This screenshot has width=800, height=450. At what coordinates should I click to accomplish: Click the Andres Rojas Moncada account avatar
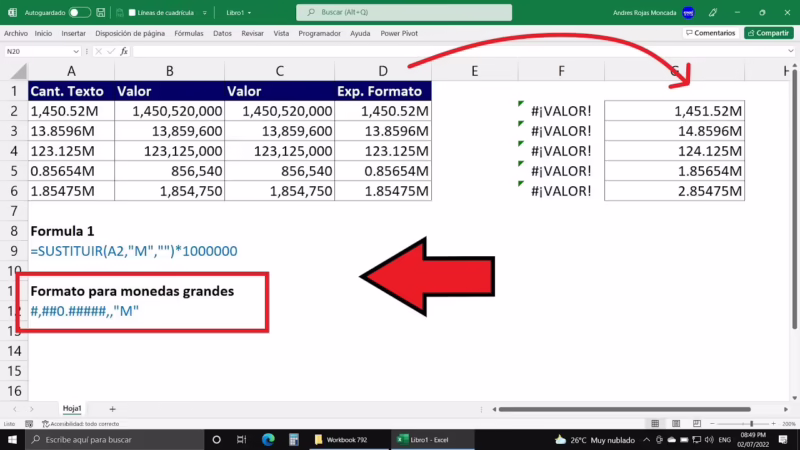[688, 13]
